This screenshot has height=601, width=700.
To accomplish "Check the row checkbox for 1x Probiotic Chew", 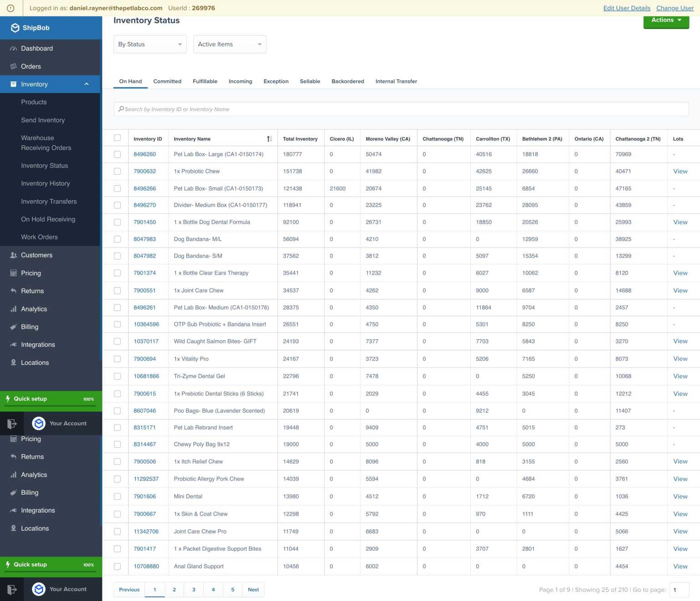I will (117, 171).
